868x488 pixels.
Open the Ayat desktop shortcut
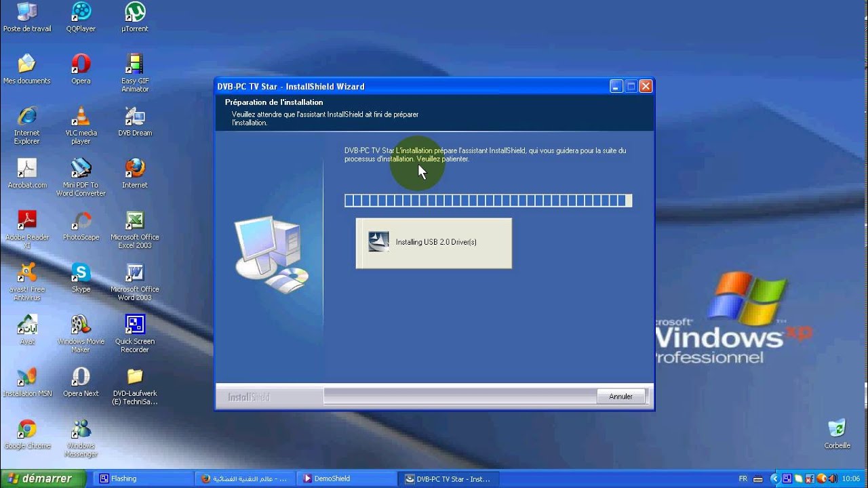[26, 331]
